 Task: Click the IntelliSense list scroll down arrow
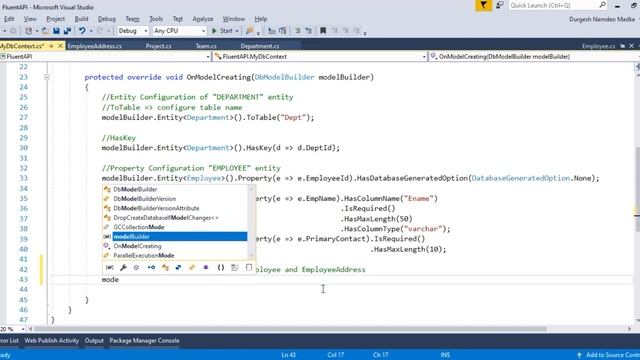[x=251, y=256]
